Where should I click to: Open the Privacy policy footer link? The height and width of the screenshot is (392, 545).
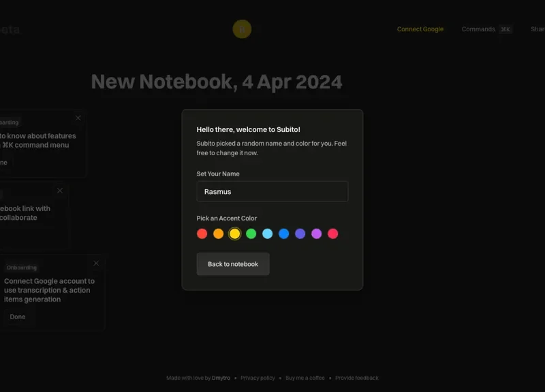click(258, 378)
